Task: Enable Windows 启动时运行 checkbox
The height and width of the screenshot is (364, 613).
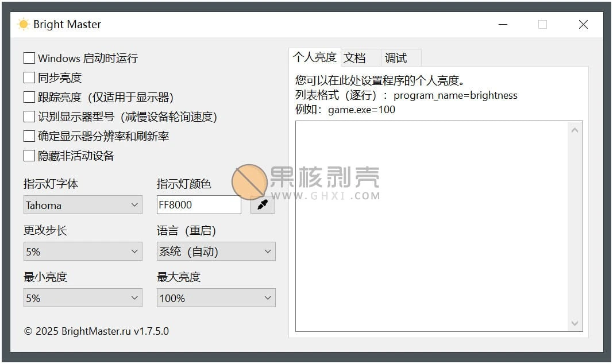Action: coord(29,58)
